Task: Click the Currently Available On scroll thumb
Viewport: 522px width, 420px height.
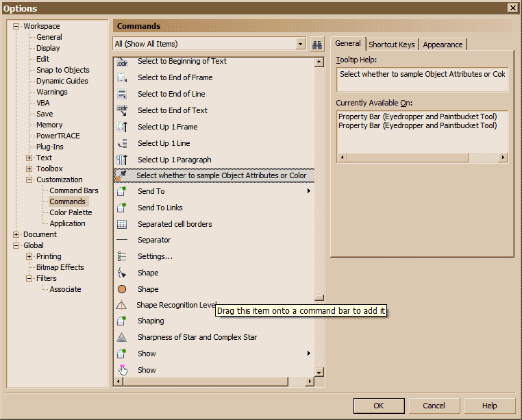Action: pos(408,157)
